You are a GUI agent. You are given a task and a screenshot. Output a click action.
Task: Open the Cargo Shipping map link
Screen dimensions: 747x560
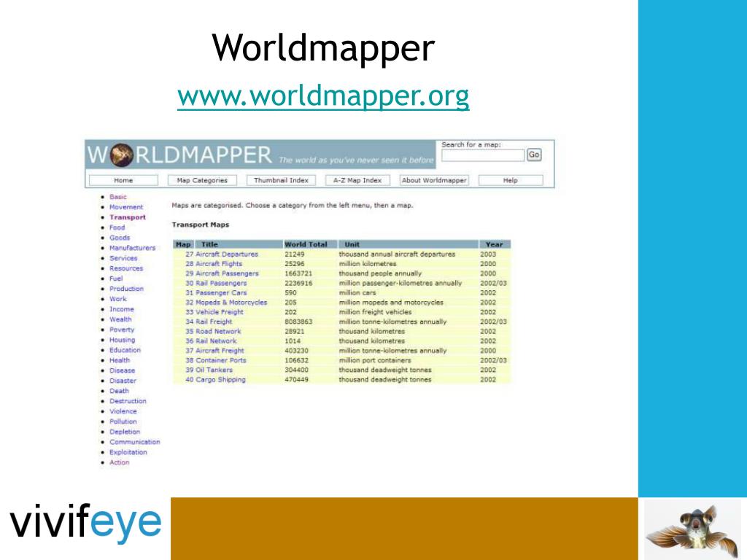[220, 379]
